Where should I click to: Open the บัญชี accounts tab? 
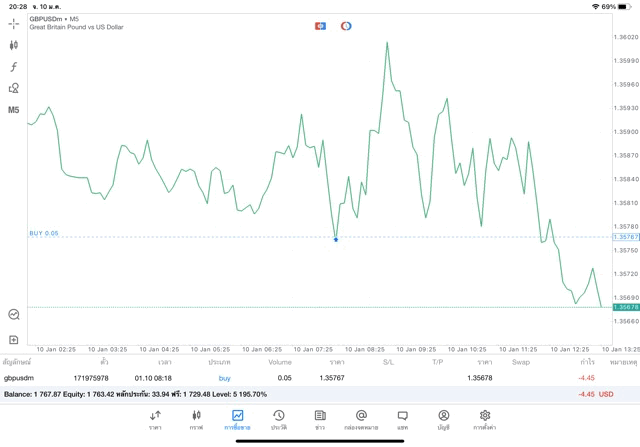[443, 420]
